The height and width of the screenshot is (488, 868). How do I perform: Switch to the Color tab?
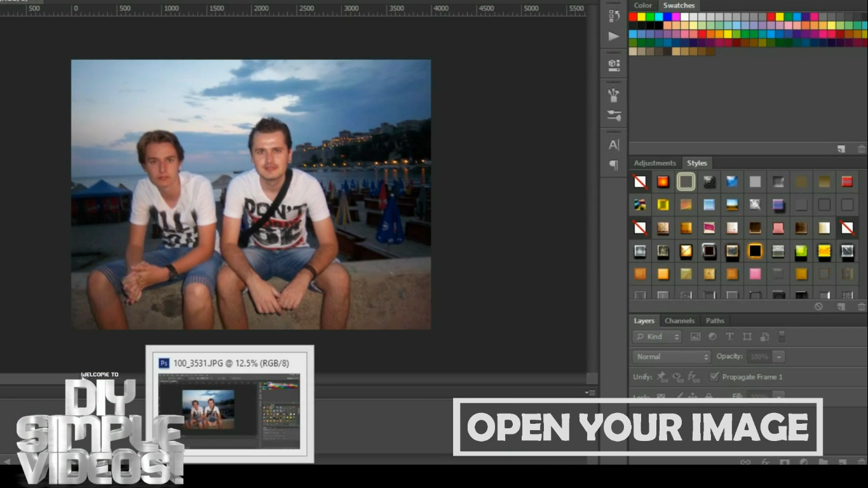pyautogui.click(x=643, y=5)
